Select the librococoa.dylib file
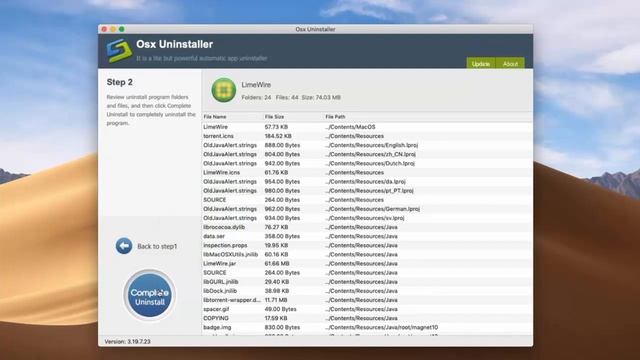 (x=367, y=227)
